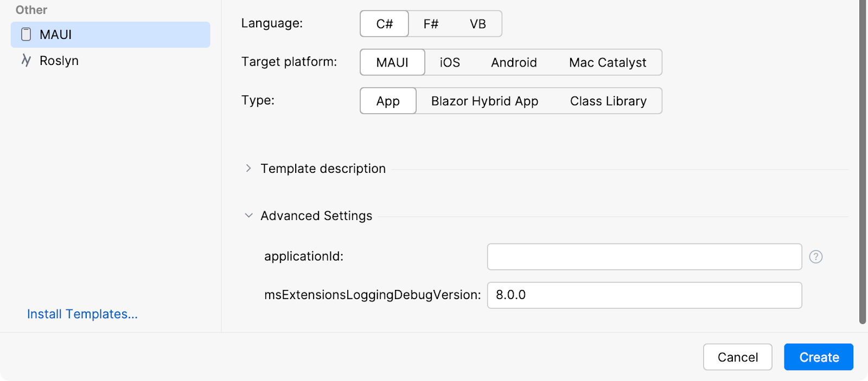Click the MAUI phone icon in sidebar
This screenshot has height=381, width=868.
26,35
